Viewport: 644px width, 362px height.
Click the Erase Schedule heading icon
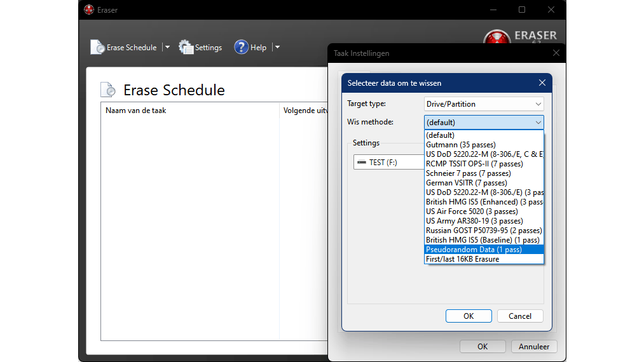pyautogui.click(x=108, y=90)
